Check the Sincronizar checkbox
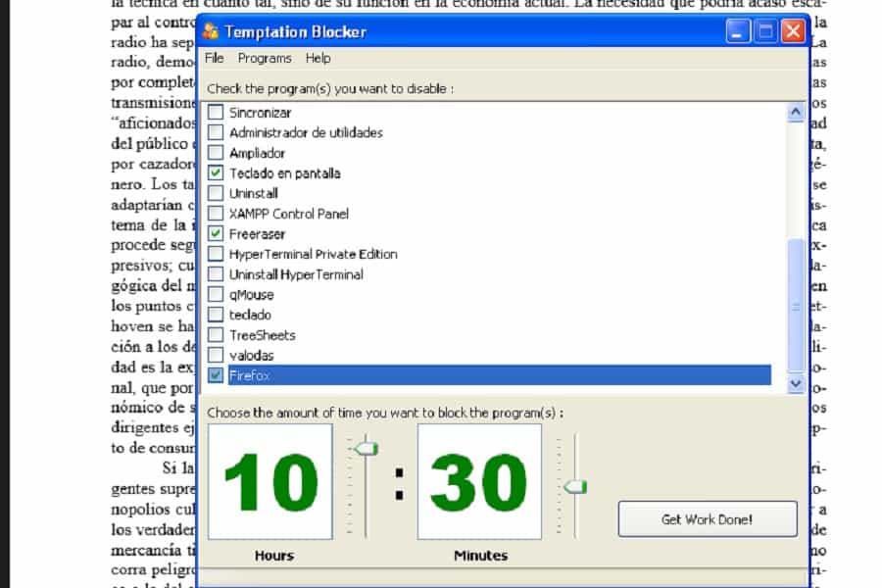 tap(216, 112)
